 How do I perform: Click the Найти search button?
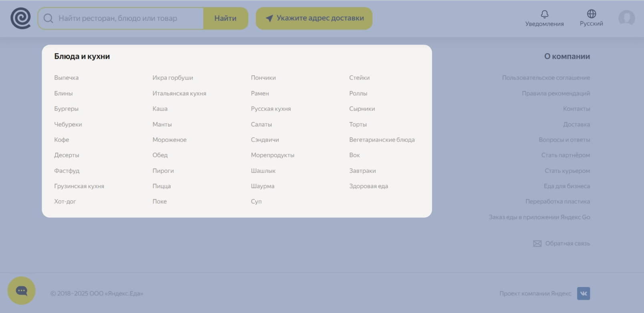(225, 18)
